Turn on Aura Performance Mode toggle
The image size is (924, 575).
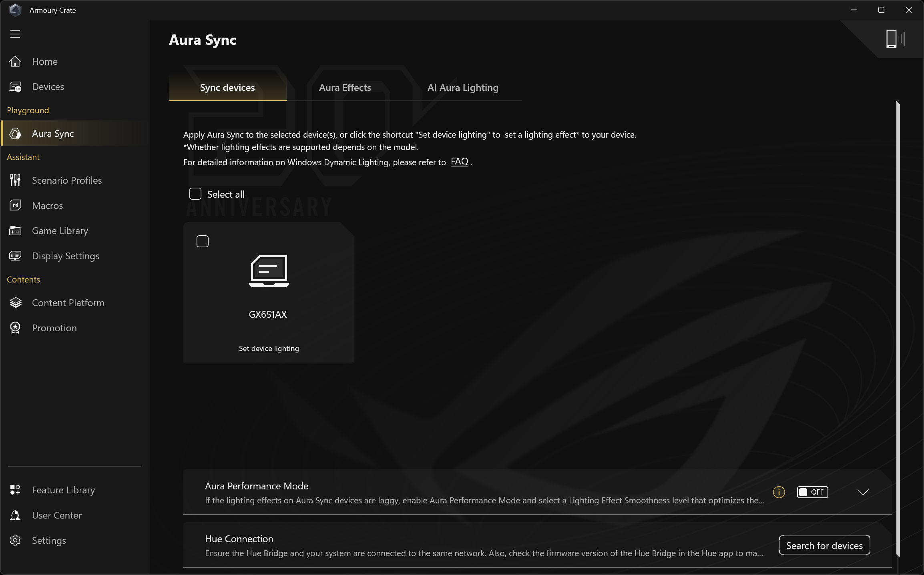coord(812,492)
